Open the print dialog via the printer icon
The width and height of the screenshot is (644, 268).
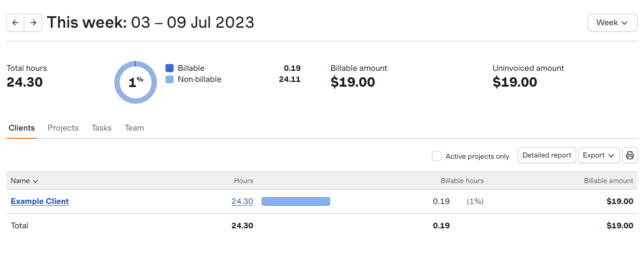pyautogui.click(x=630, y=155)
